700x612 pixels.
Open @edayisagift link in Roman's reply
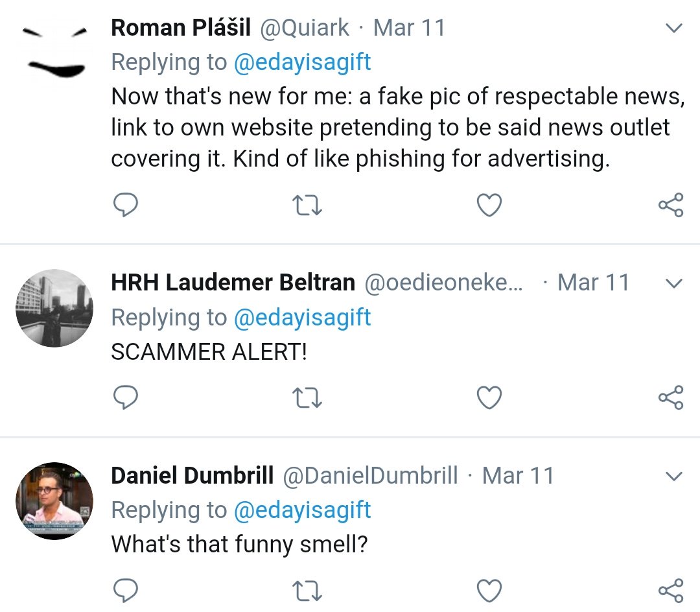click(x=302, y=62)
